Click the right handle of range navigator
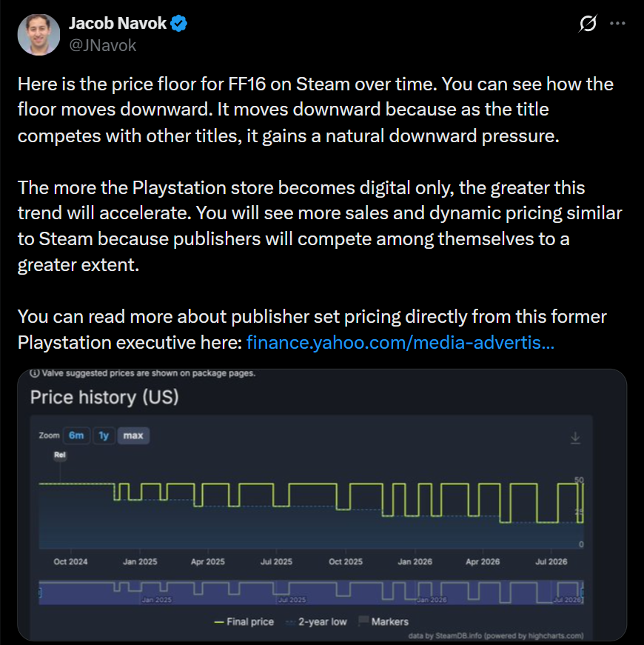 click(x=583, y=592)
